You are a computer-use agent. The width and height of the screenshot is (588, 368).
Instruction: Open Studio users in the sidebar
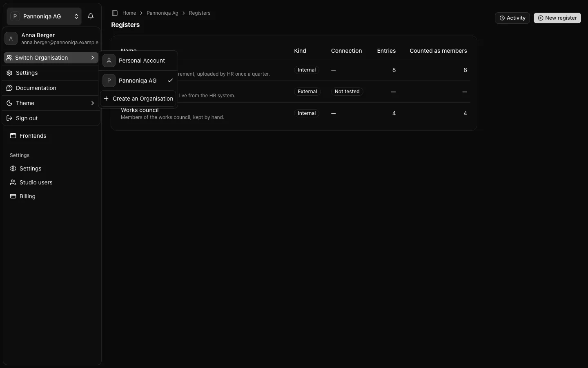click(x=51, y=182)
